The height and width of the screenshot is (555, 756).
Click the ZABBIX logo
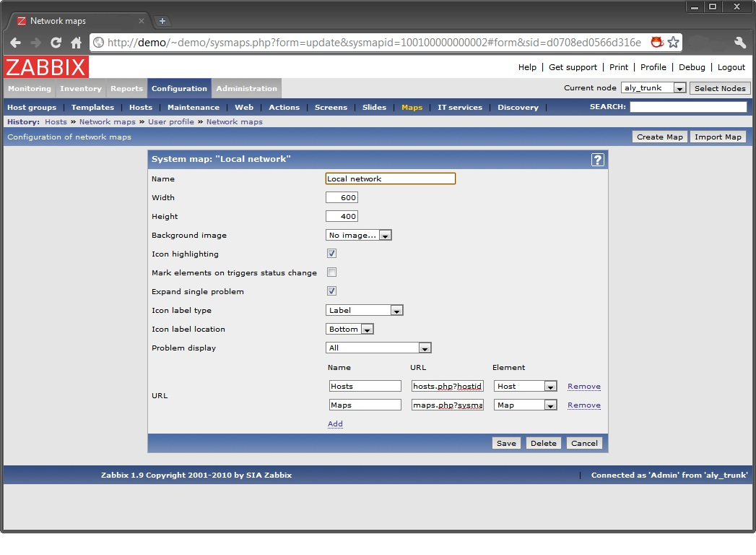click(x=46, y=67)
